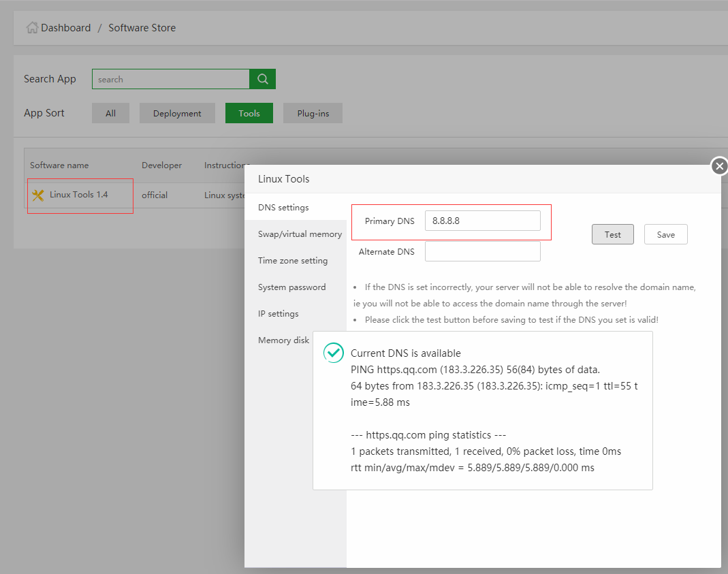Switch to Time zone setting
The height and width of the screenshot is (574, 728).
293,261
